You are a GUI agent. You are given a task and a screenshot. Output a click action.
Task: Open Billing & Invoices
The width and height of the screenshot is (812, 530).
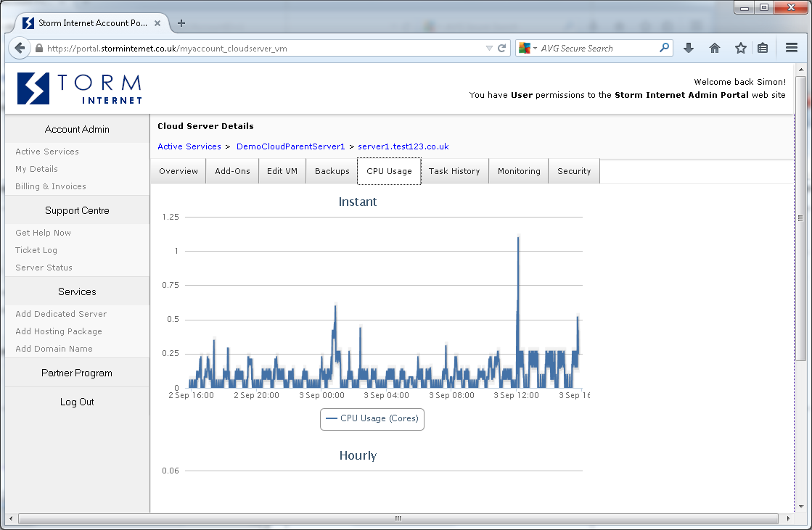pos(51,186)
